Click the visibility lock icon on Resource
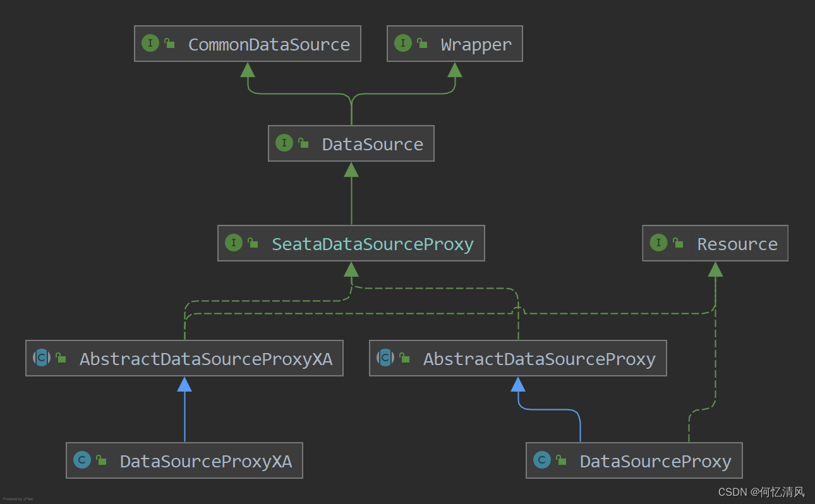 point(677,243)
